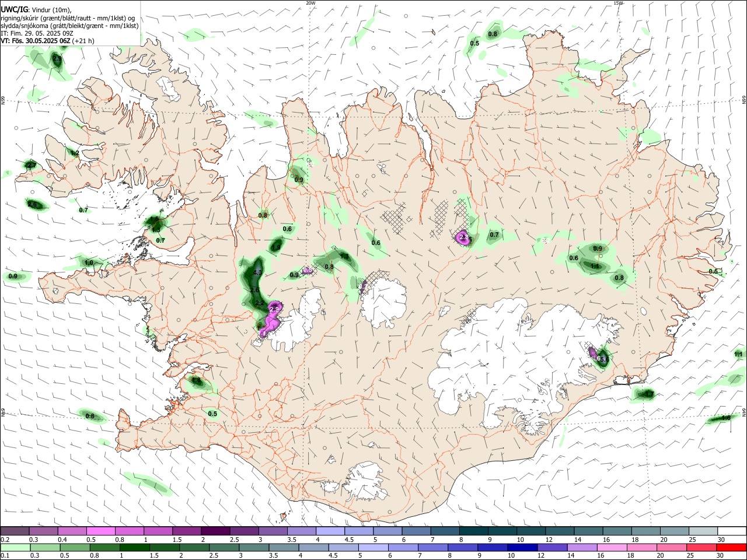
Task: Click the 4.3 precipitation value in west Iceland
Action: click(257, 272)
